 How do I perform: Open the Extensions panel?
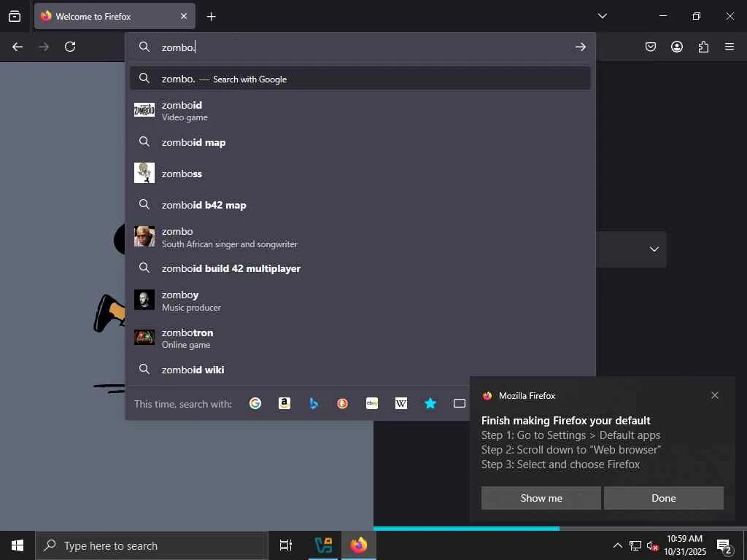(x=703, y=47)
